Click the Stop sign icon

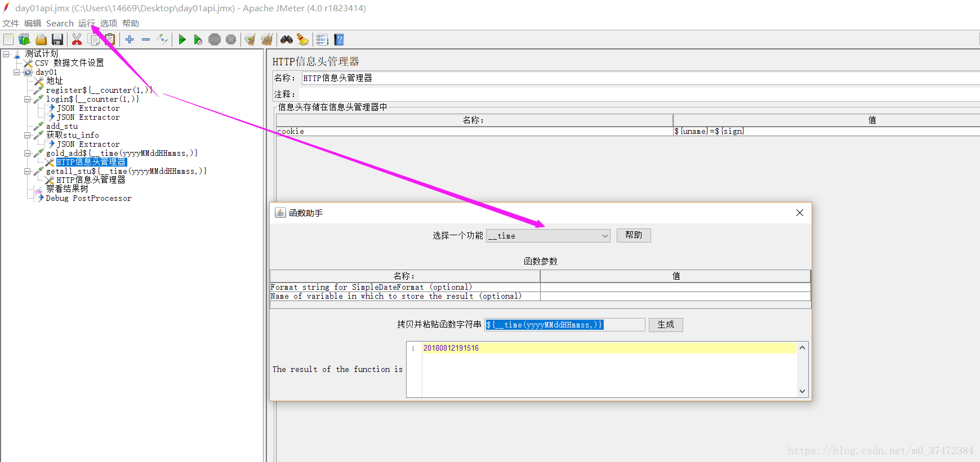(x=215, y=39)
